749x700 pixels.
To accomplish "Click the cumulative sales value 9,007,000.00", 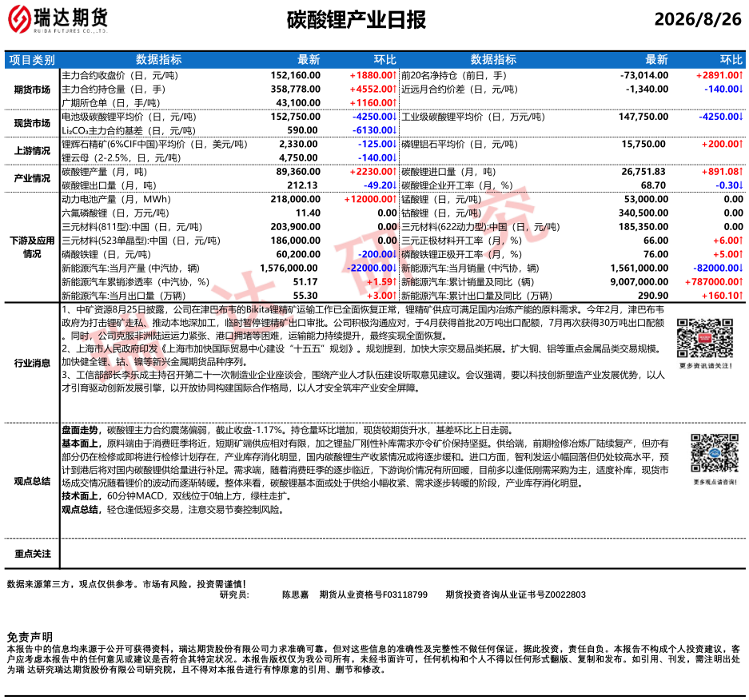I will [x=639, y=282].
